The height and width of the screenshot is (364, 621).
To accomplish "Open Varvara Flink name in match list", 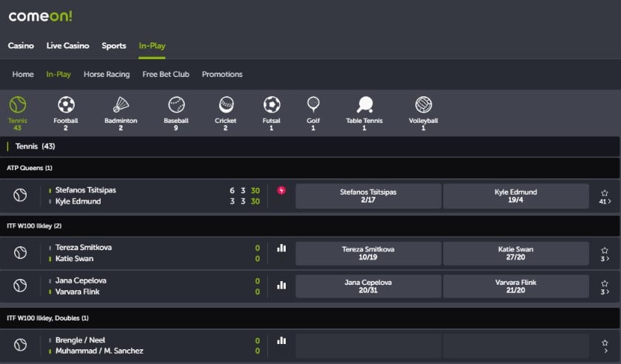I will tap(77, 292).
